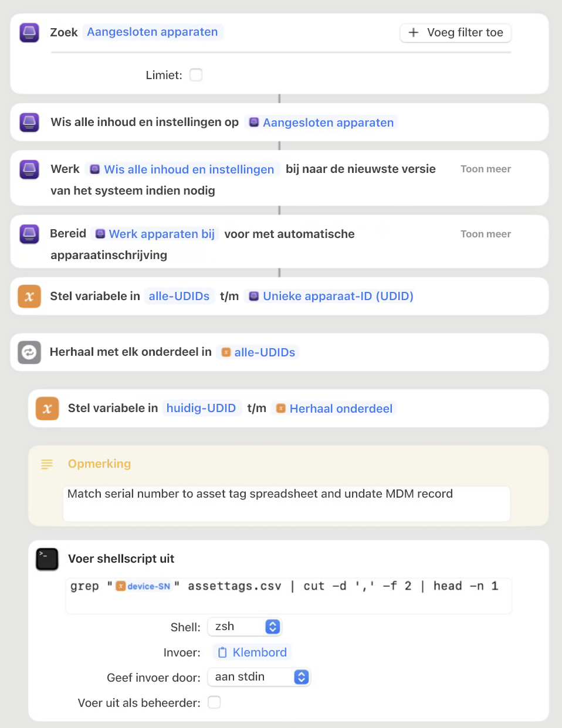Click the device icon on the 'Werk bij' action
The width and height of the screenshot is (562, 728).
coord(29,169)
